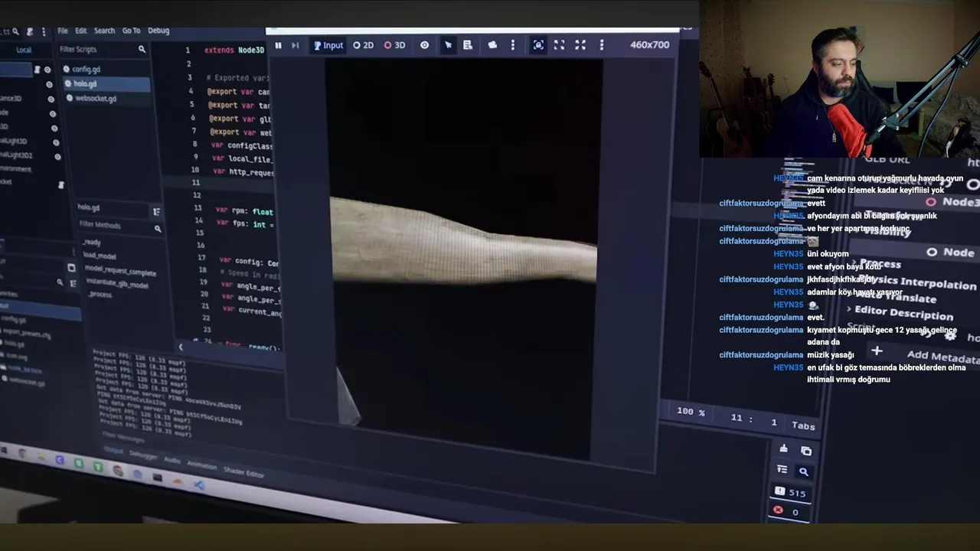The width and height of the screenshot is (980, 551).
Task: Open the File menu in the script editor
Action: [63, 31]
